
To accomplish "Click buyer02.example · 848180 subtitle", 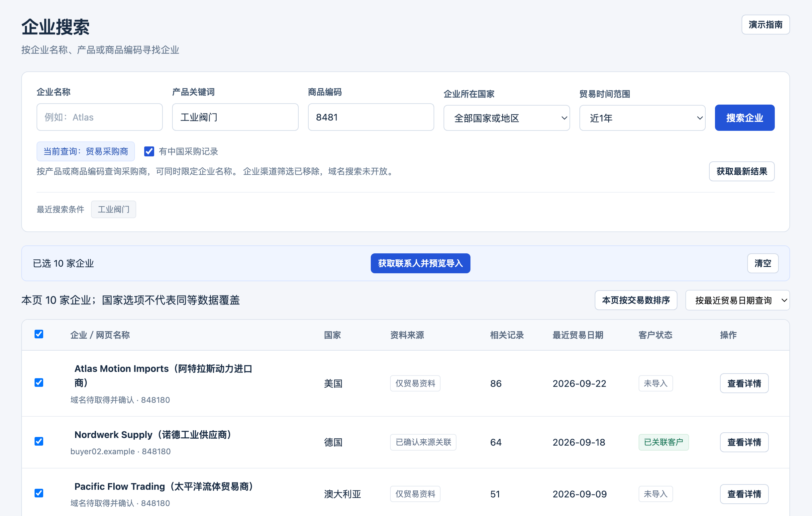I will pos(120,452).
